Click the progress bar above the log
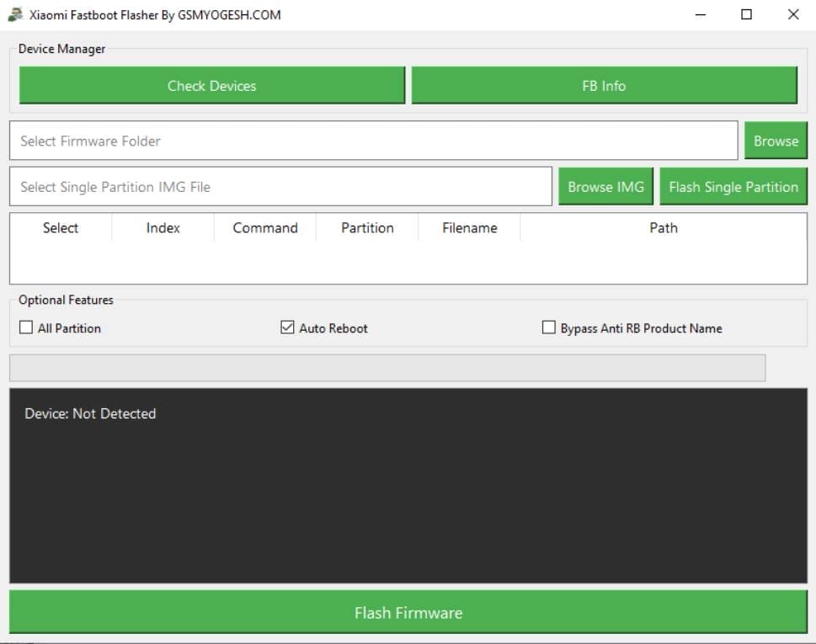The image size is (816, 644). [386, 367]
